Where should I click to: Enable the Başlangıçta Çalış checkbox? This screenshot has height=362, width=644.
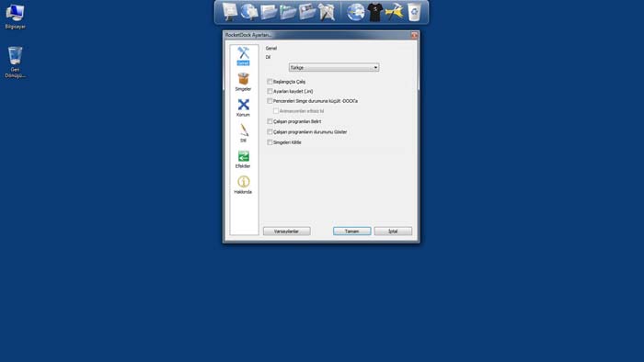(x=270, y=82)
